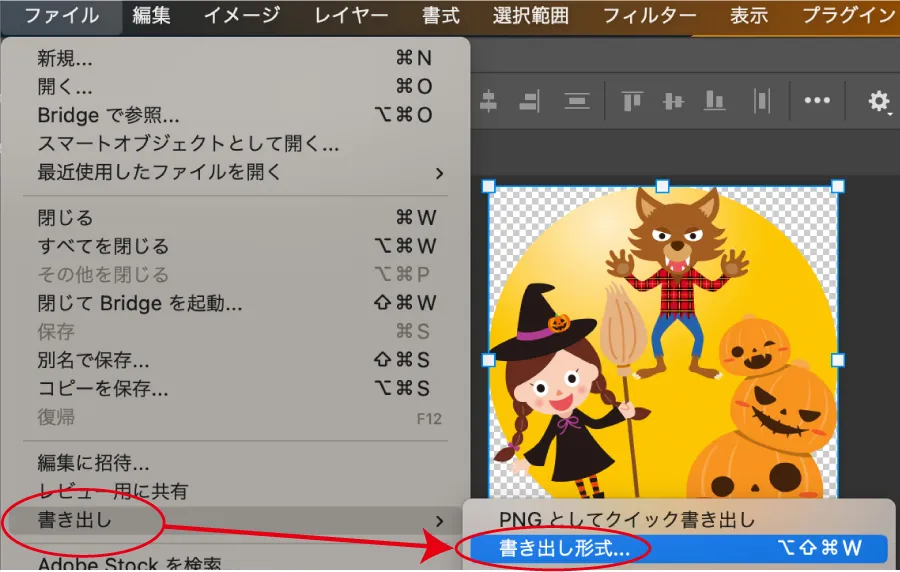Expand the 書き出し submenu

click(x=235, y=520)
